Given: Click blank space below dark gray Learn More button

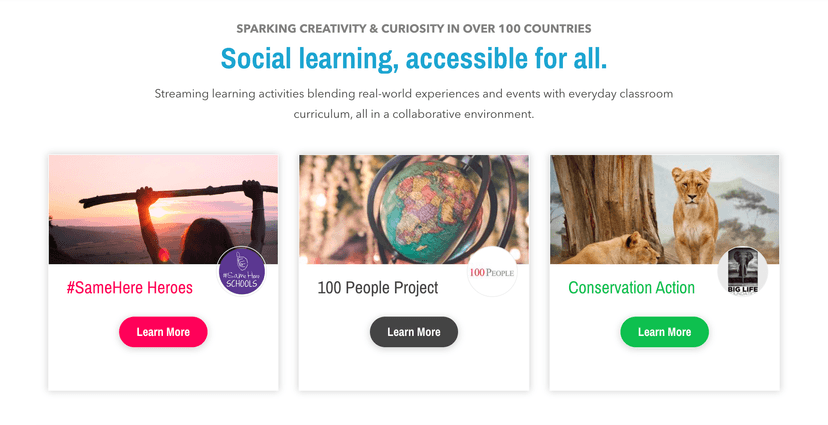Looking at the screenshot, I should (x=413, y=368).
